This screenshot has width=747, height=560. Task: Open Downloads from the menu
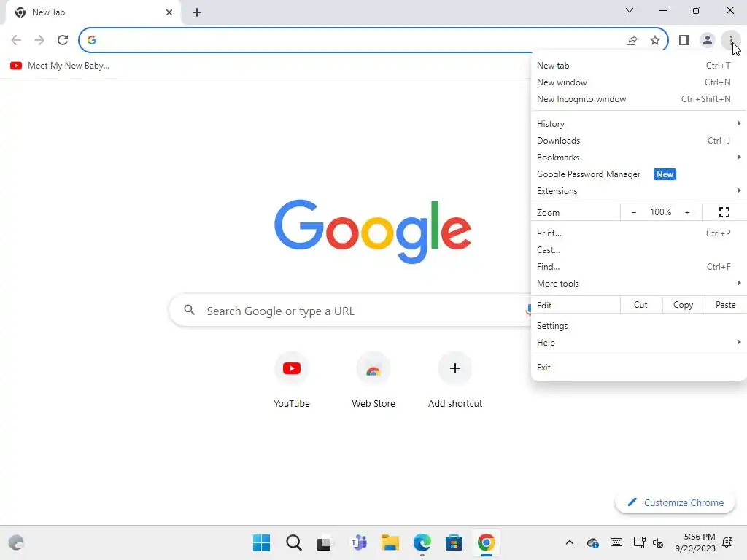click(x=638, y=141)
